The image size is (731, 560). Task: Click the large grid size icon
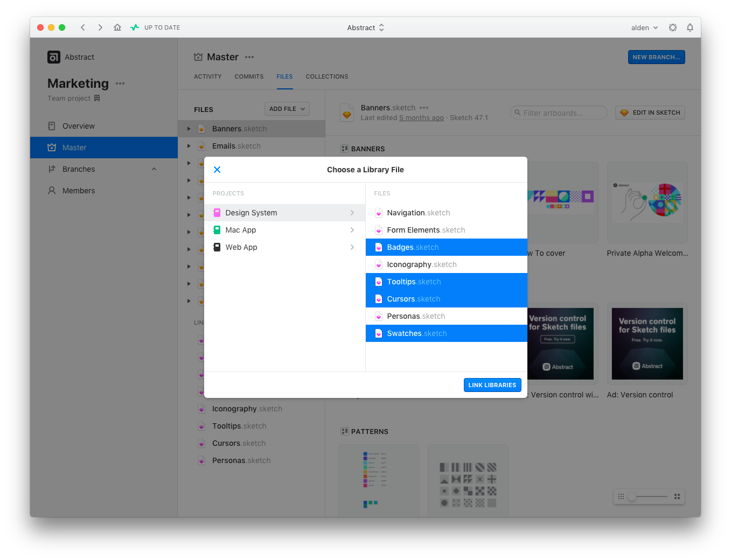coord(677,496)
